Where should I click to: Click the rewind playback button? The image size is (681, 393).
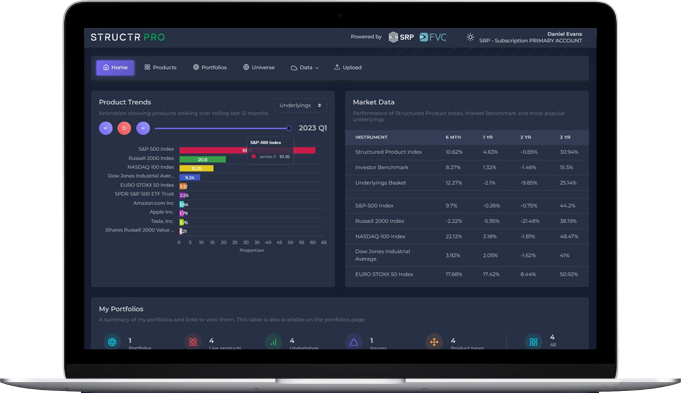coord(106,128)
